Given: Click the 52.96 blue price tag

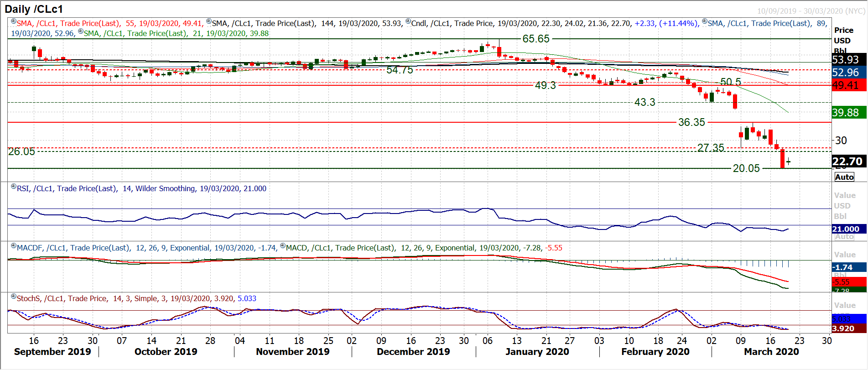Looking at the screenshot, I should pos(849,73).
